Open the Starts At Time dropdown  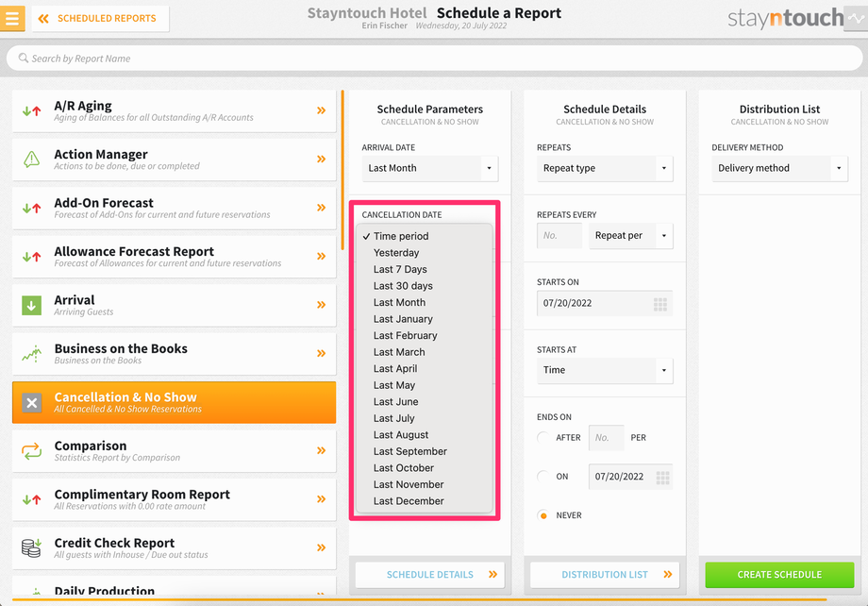point(605,371)
